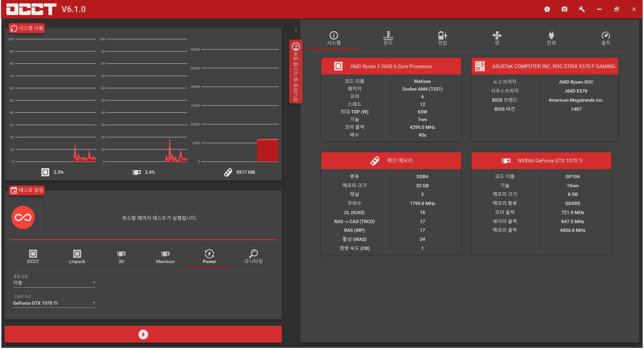Toggle the infinite test duration button
Screen dimensions: 644x349
click(23, 217)
